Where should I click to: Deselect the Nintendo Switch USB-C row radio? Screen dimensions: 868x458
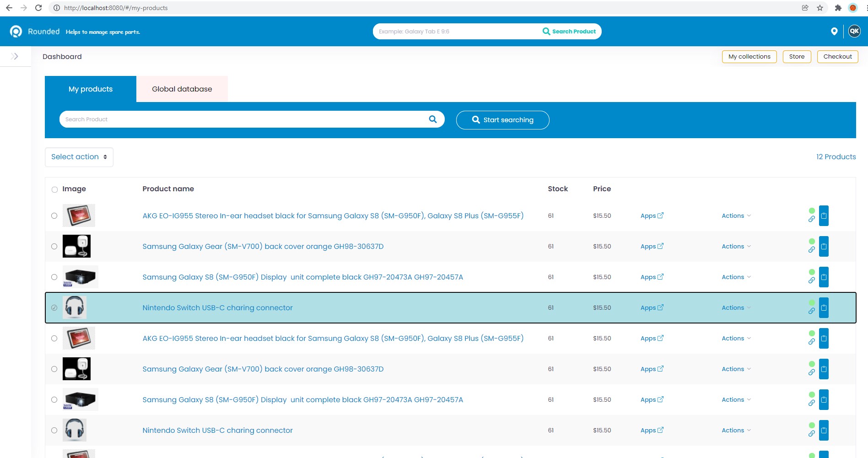pyautogui.click(x=54, y=307)
